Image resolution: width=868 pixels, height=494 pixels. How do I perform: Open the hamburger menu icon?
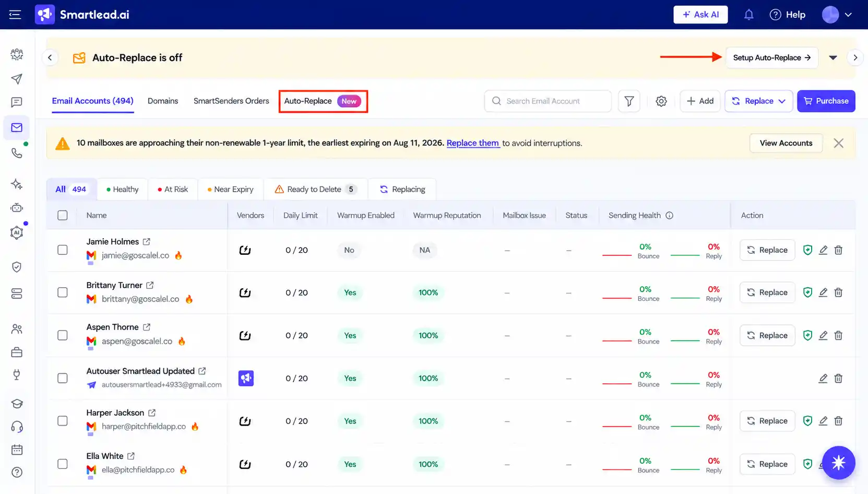tap(15, 15)
